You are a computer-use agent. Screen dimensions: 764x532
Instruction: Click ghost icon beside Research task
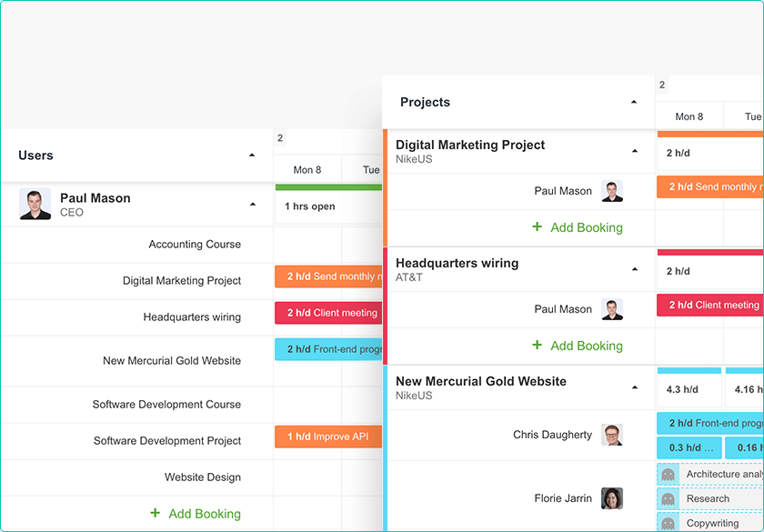tap(668, 498)
